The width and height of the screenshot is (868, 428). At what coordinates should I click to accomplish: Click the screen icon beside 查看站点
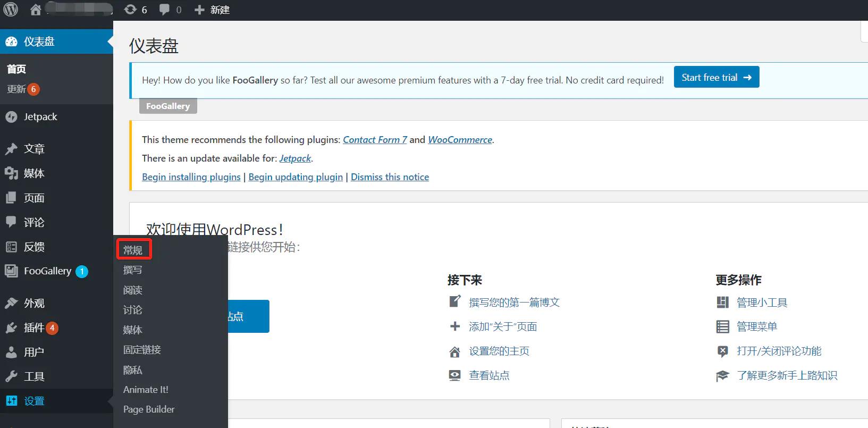click(x=455, y=375)
